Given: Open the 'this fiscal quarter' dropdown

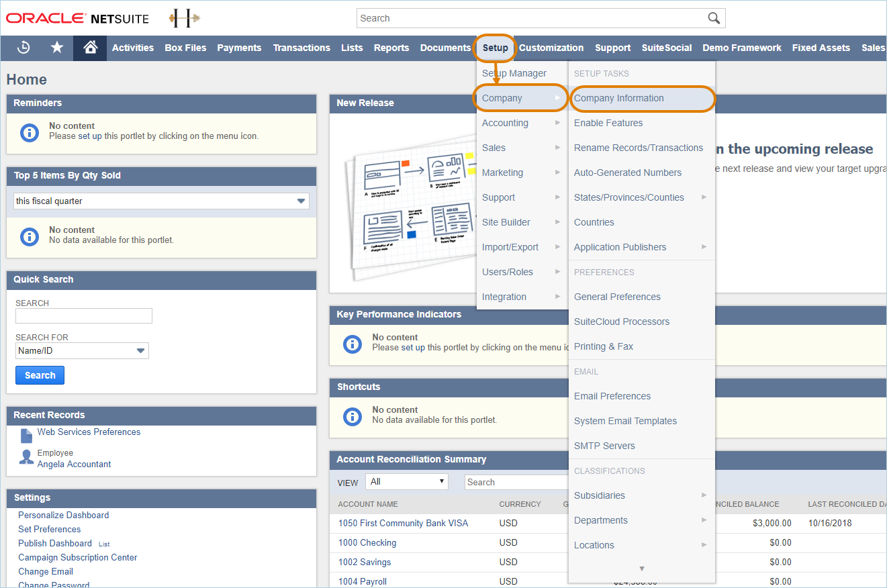Looking at the screenshot, I should (161, 201).
